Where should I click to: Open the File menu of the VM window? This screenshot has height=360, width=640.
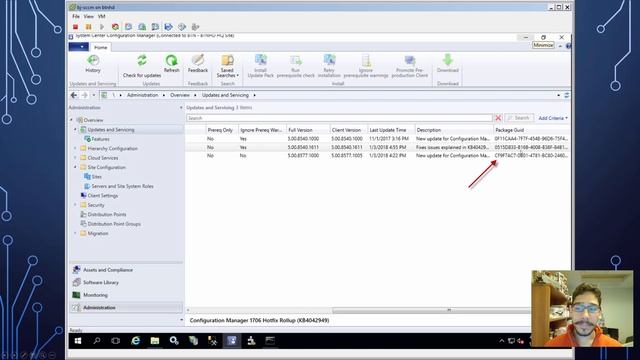click(x=76, y=16)
